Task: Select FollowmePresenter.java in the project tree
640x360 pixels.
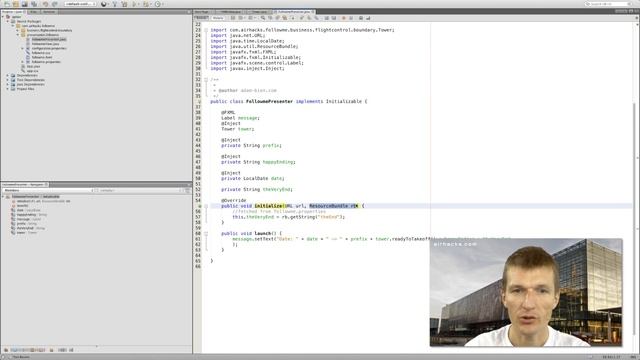Action: pos(49,39)
